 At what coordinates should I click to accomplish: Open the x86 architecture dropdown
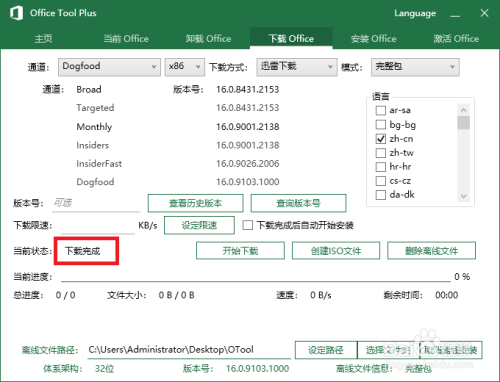[x=184, y=67]
